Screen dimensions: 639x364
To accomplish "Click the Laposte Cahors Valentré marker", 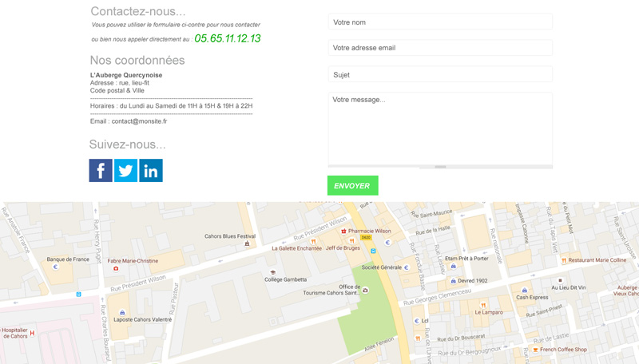I will point(122,312).
